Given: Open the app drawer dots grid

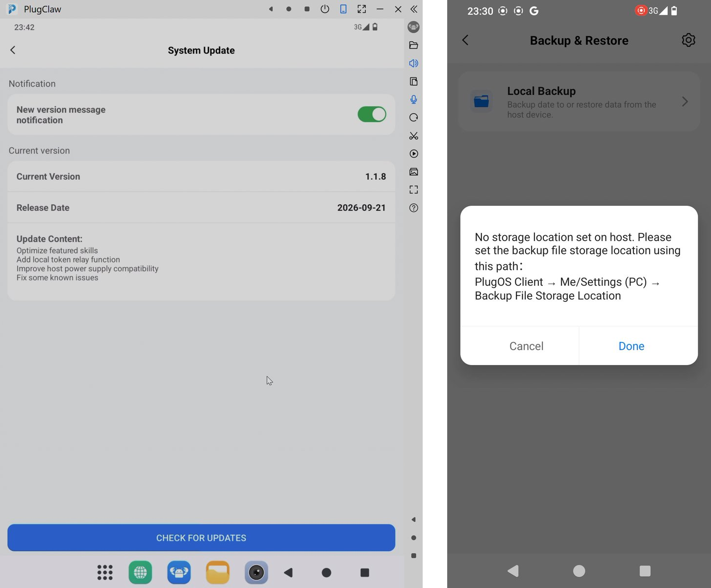Looking at the screenshot, I should tap(104, 572).
